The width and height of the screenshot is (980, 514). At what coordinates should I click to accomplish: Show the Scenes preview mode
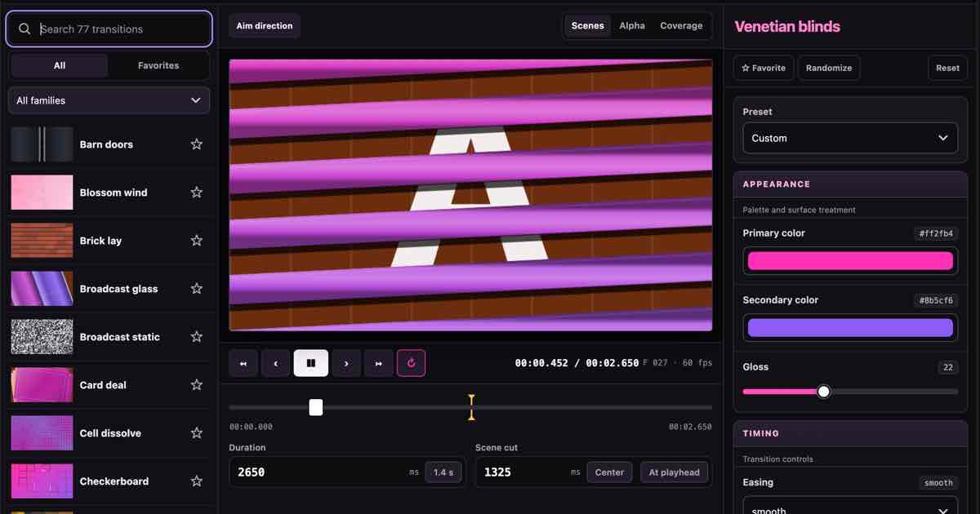point(588,26)
